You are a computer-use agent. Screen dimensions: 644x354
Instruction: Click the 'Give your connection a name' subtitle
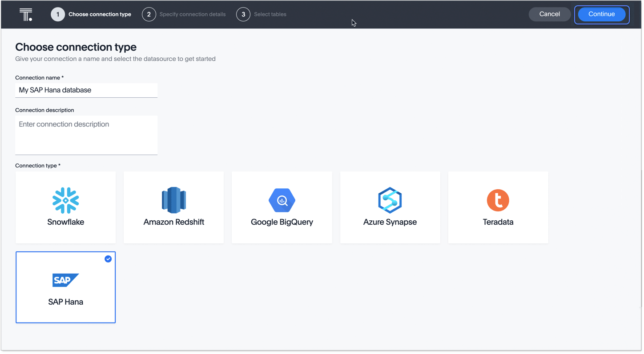(116, 59)
